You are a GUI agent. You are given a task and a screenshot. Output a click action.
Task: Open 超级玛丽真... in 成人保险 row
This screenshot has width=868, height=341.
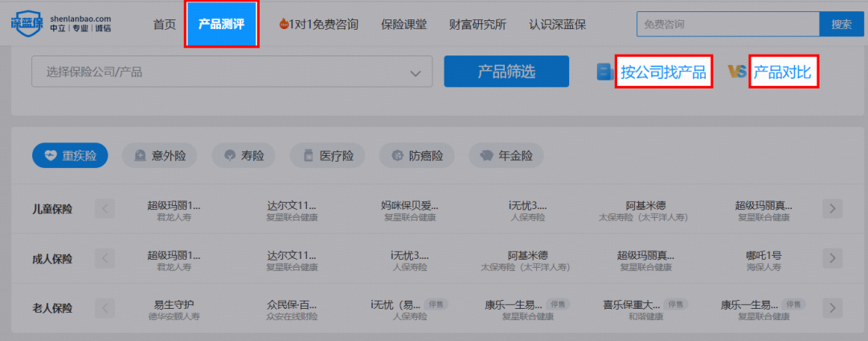[x=645, y=261]
